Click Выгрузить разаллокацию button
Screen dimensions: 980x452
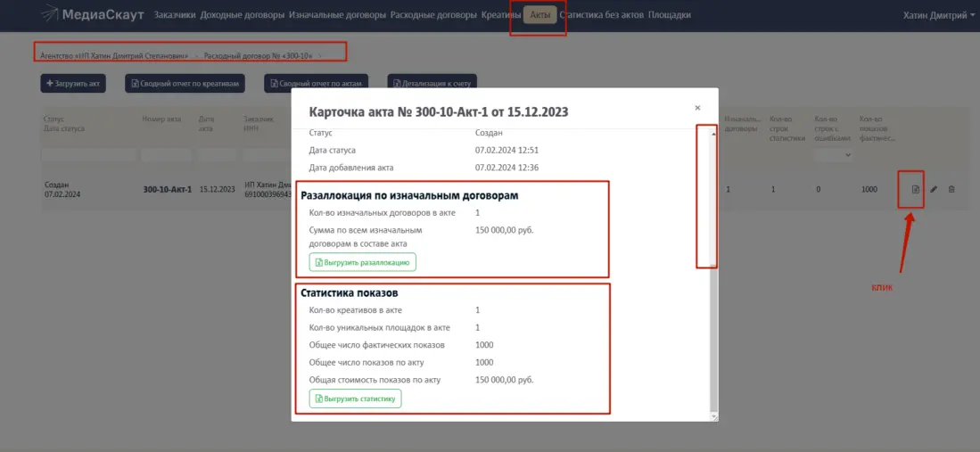(362, 262)
